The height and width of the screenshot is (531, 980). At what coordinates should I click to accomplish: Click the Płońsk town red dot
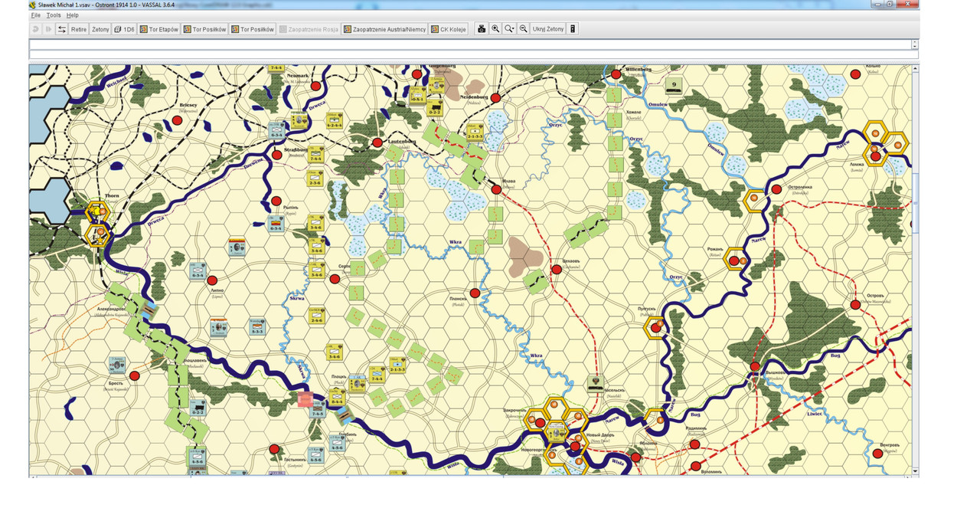coord(475,293)
